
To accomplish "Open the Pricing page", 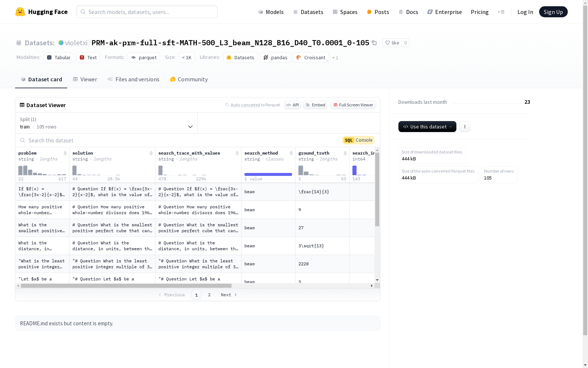I will [480, 12].
